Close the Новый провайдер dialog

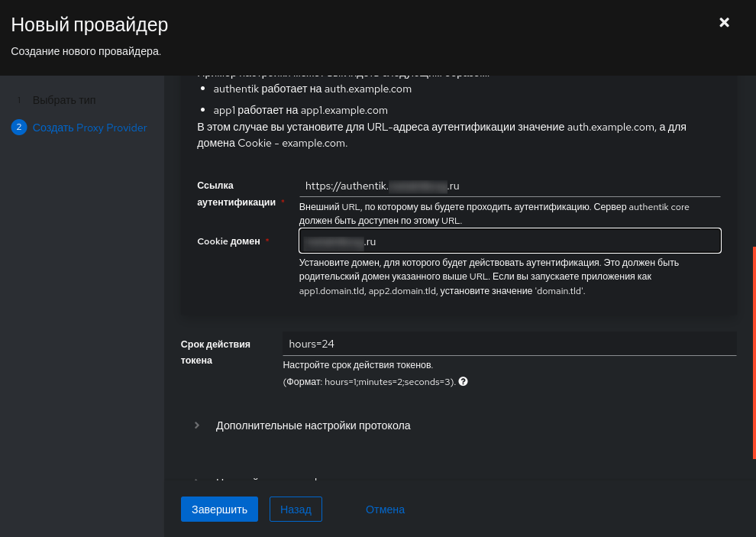(x=724, y=22)
